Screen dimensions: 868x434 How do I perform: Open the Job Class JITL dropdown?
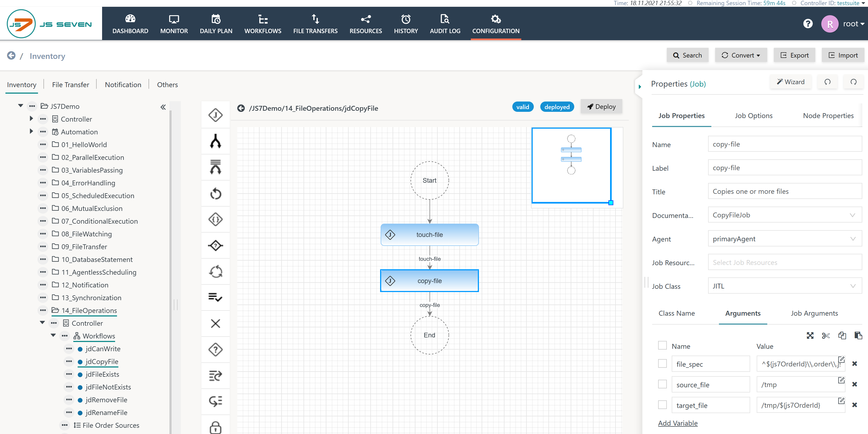coord(785,286)
